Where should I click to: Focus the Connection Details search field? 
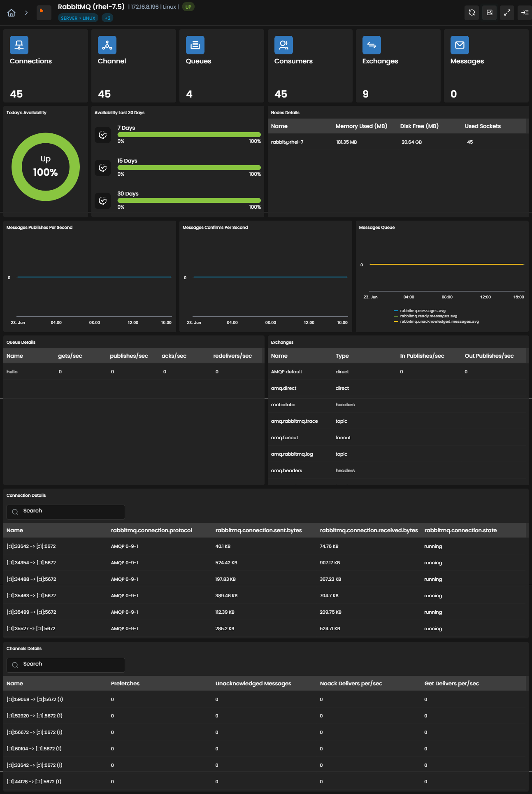click(66, 512)
